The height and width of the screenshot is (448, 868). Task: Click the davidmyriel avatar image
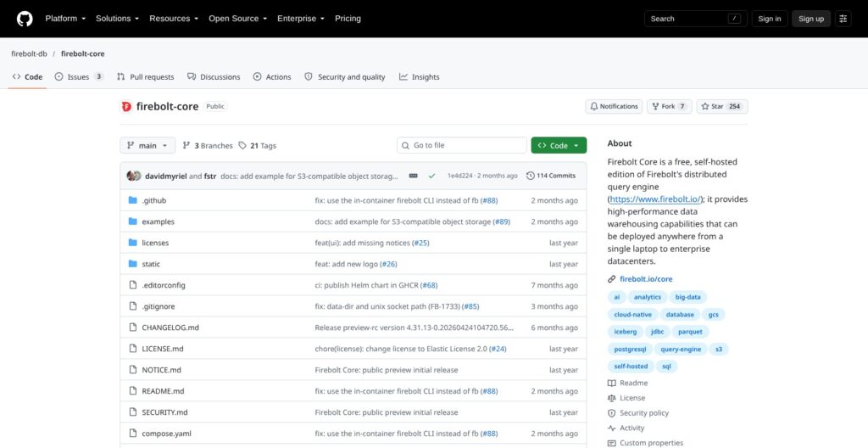click(131, 176)
